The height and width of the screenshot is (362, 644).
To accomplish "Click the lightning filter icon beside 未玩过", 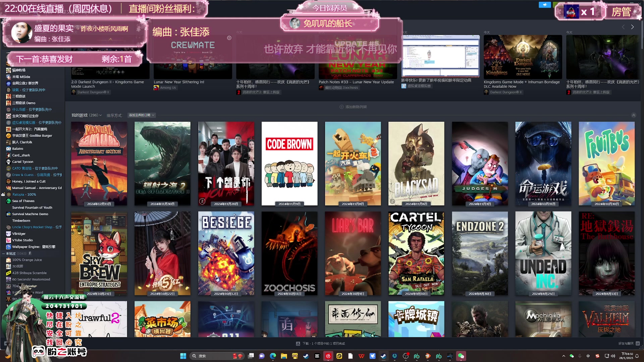I will click(x=30, y=253).
